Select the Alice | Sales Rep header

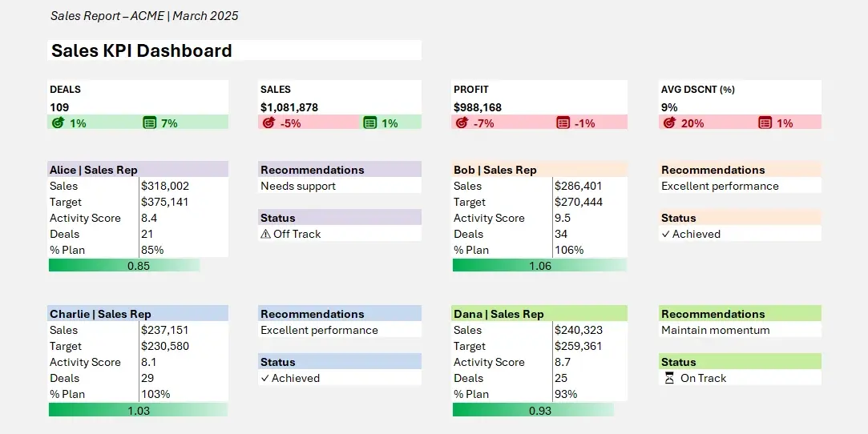94,170
